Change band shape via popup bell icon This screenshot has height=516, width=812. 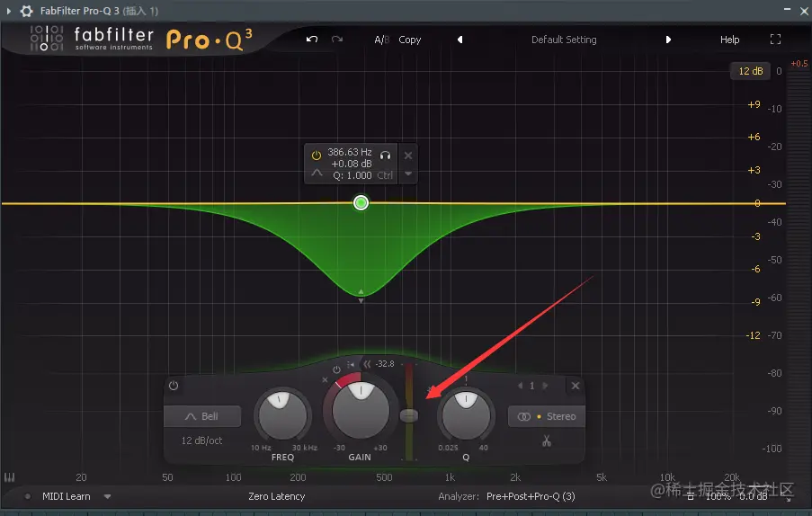(317, 173)
